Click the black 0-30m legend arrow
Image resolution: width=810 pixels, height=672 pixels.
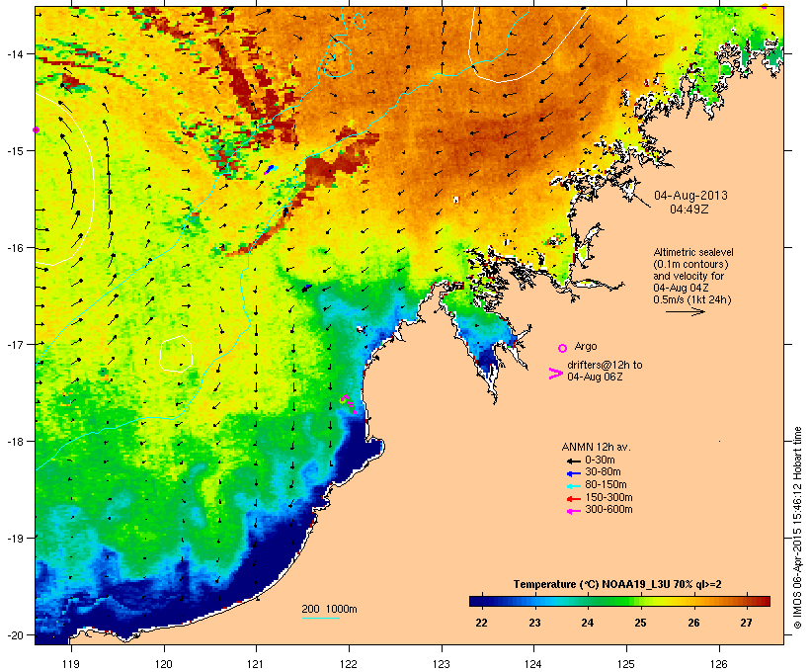tap(573, 461)
